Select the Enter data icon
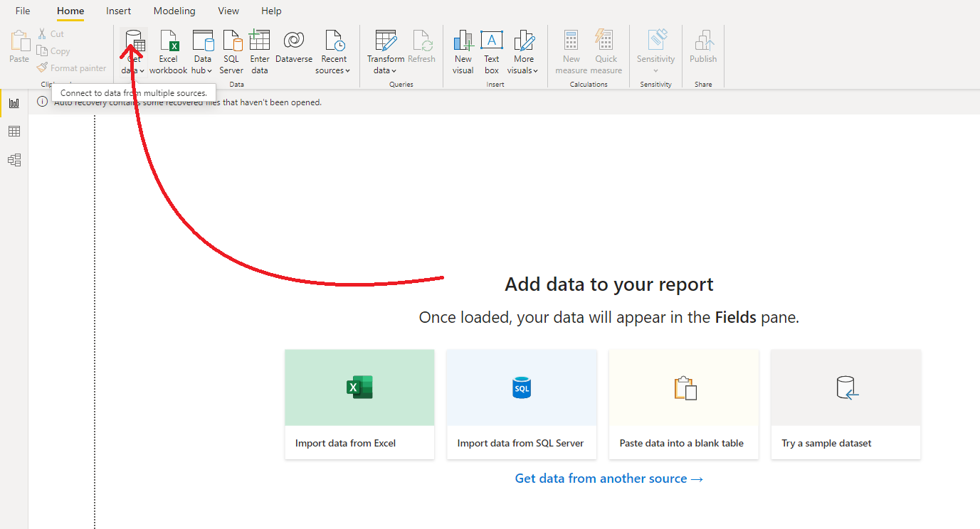The height and width of the screenshot is (529, 980). 260,41
